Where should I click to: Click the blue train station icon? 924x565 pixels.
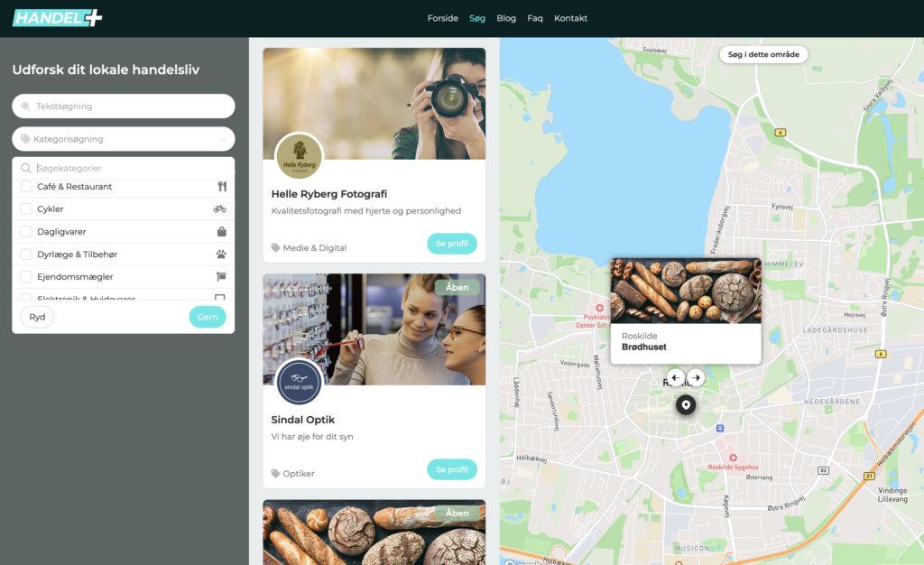[x=720, y=429]
